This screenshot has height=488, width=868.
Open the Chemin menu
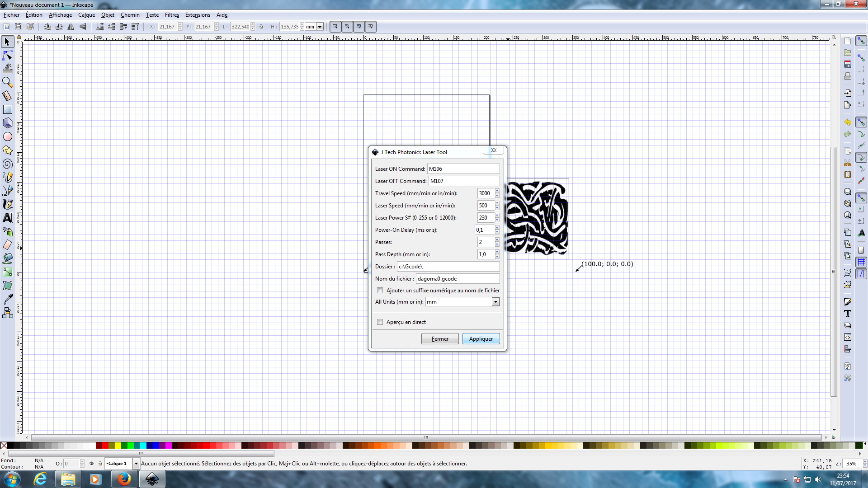(x=130, y=15)
